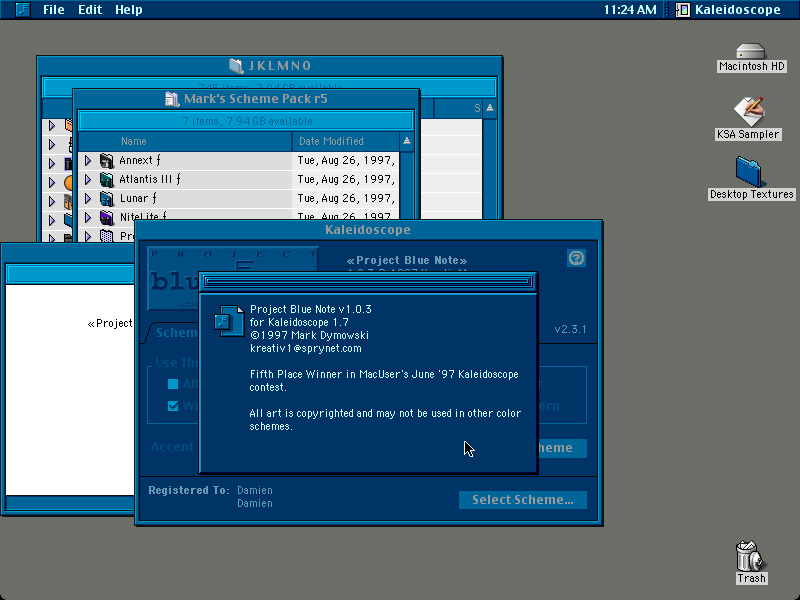Screen dimensions: 800x600
Task: Select the Desktop Textures folder icon
Action: coord(749,172)
